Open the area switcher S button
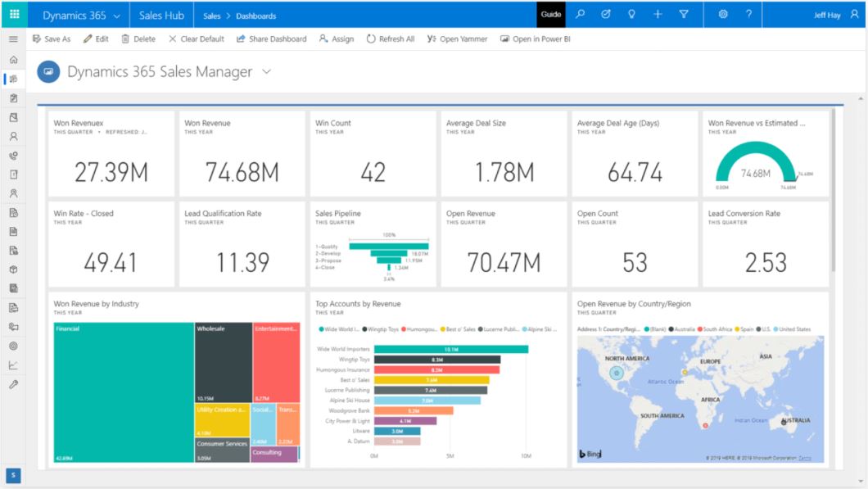The width and height of the screenshot is (868, 489). [x=14, y=475]
